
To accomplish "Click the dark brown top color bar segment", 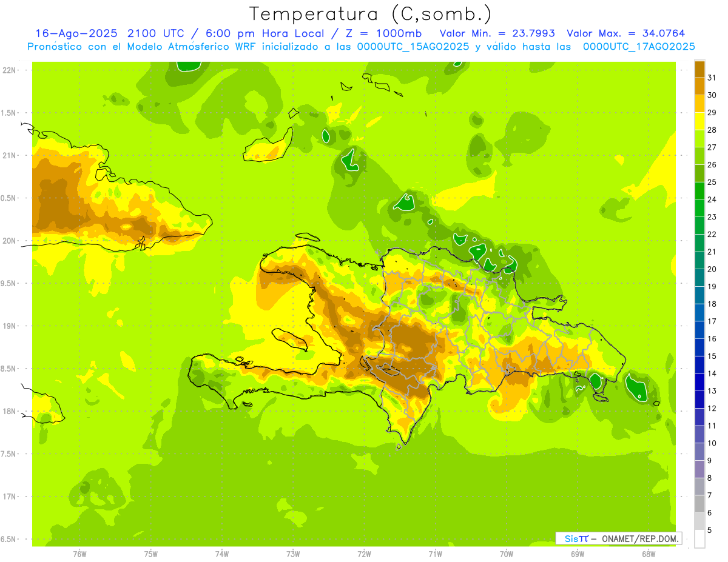I will pos(699,69).
